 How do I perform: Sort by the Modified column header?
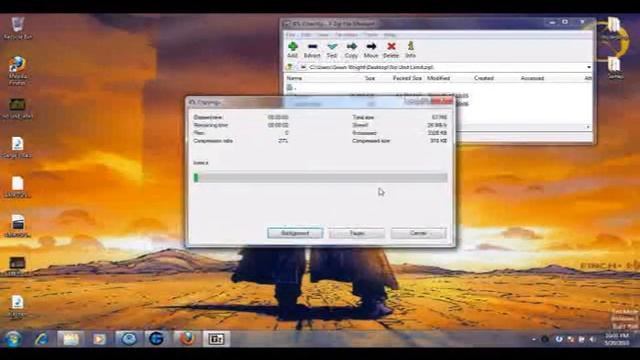438,78
